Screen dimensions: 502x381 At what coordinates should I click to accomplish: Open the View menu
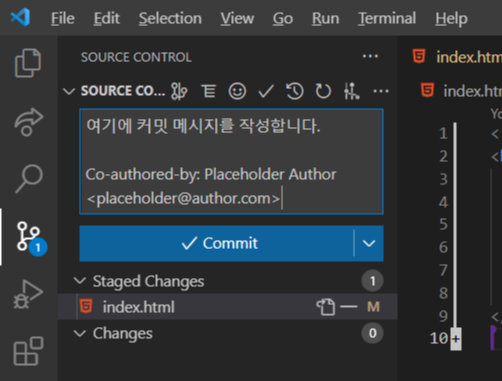tap(237, 18)
